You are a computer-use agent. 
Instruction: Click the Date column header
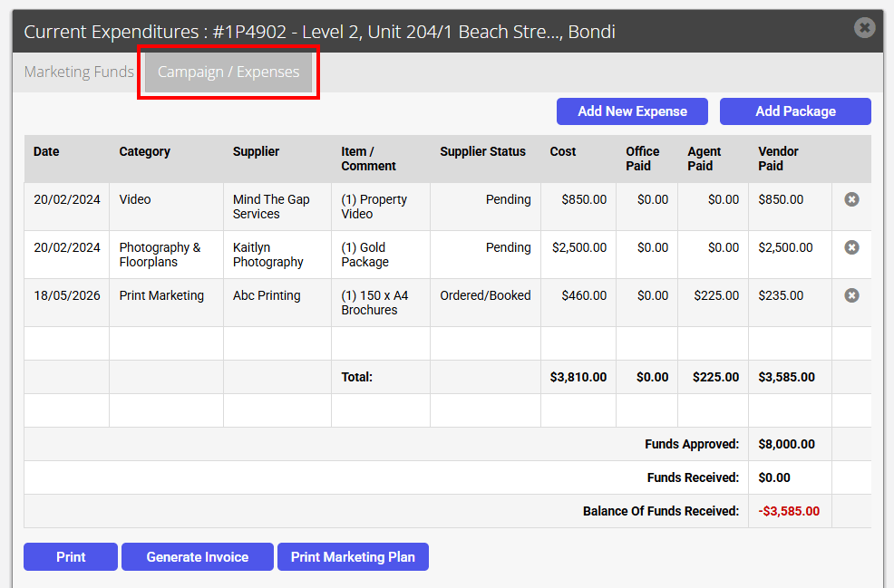coord(46,151)
